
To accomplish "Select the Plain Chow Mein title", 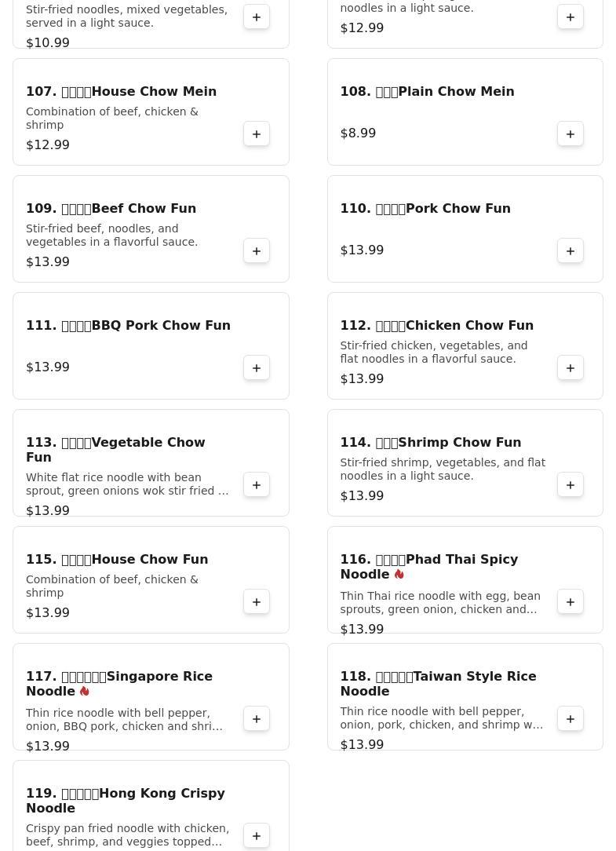I will point(427,92).
